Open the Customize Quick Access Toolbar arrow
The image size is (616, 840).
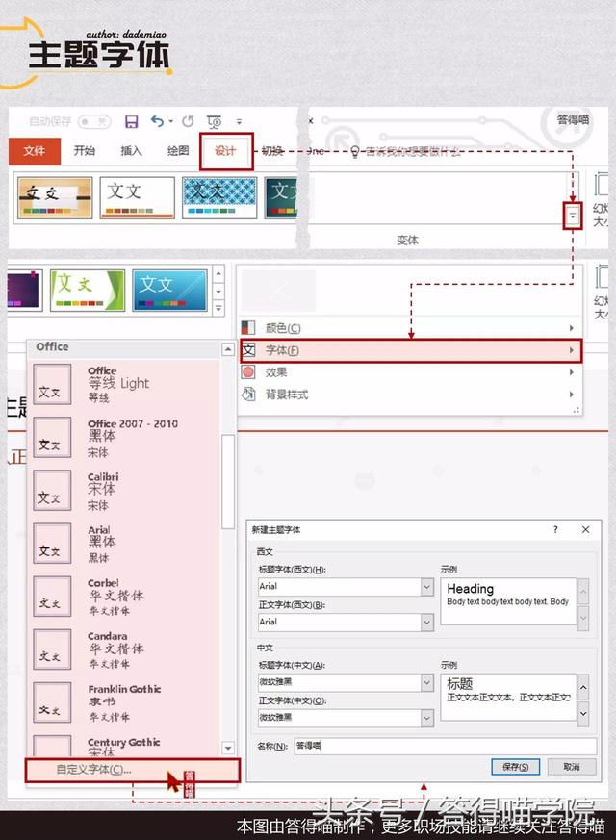239,122
